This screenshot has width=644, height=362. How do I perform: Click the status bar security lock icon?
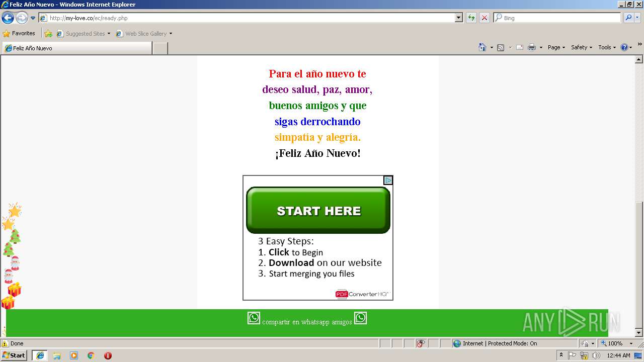click(x=585, y=343)
